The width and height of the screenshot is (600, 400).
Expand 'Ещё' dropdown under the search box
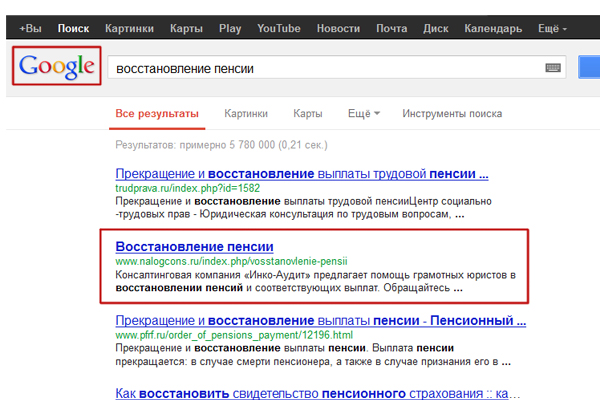click(364, 114)
